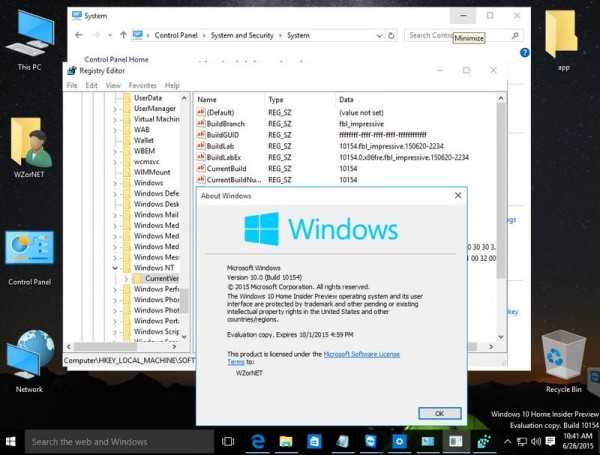Viewport: 600px width, 455px height.
Task: Select the CurrentBuild registry value
Action: 227,168
